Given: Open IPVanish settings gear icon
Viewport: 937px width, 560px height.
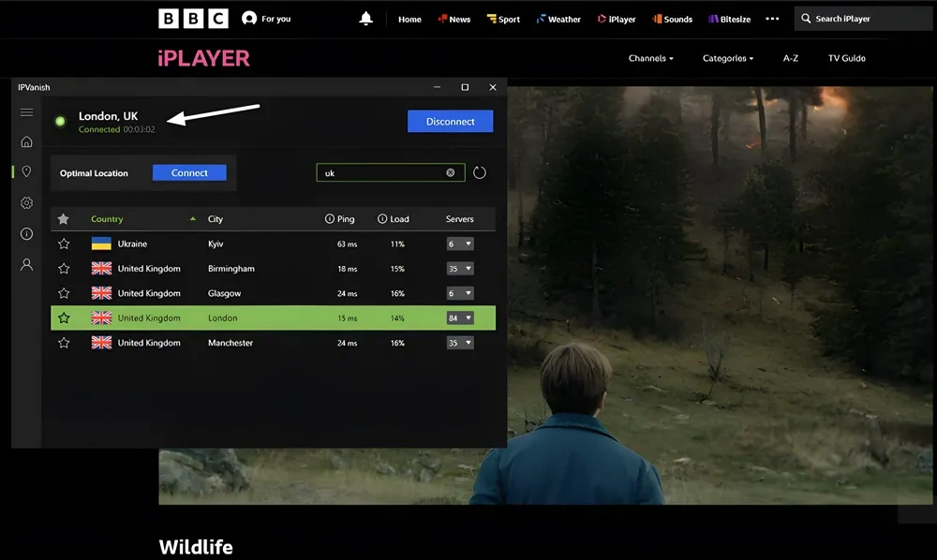Looking at the screenshot, I should pyautogui.click(x=26, y=203).
